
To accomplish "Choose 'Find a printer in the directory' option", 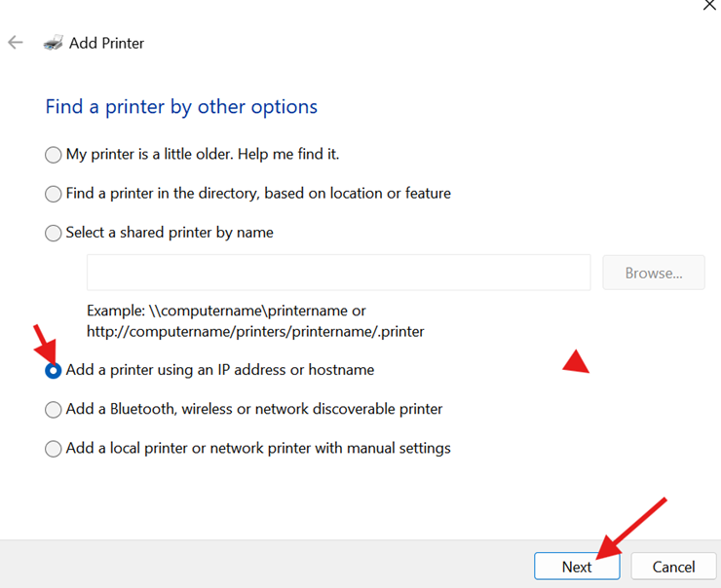I will coord(54,194).
